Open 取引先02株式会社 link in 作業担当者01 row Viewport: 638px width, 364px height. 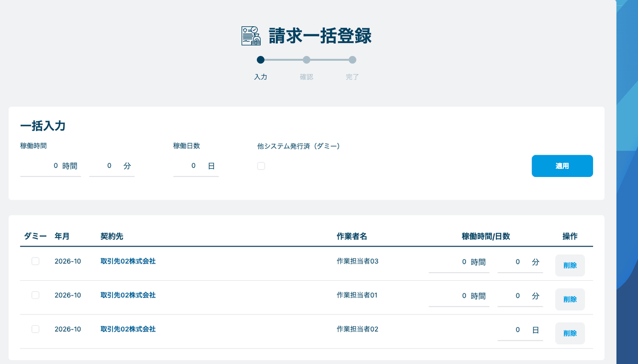click(x=128, y=295)
